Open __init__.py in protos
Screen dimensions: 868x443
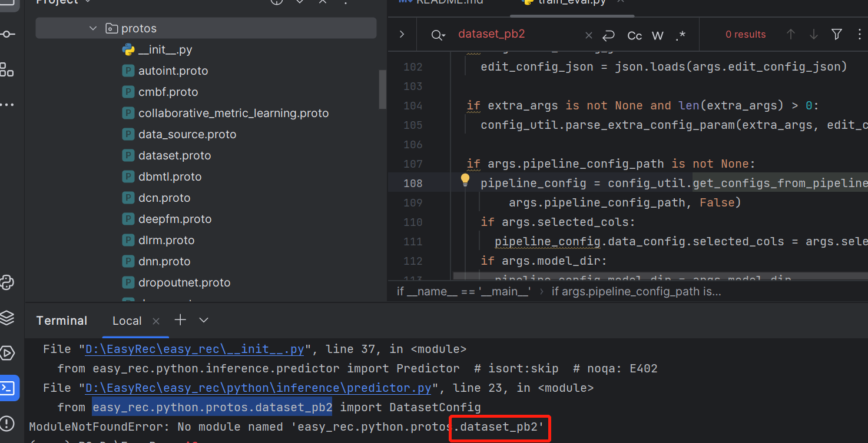pyautogui.click(x=165, y=49)
